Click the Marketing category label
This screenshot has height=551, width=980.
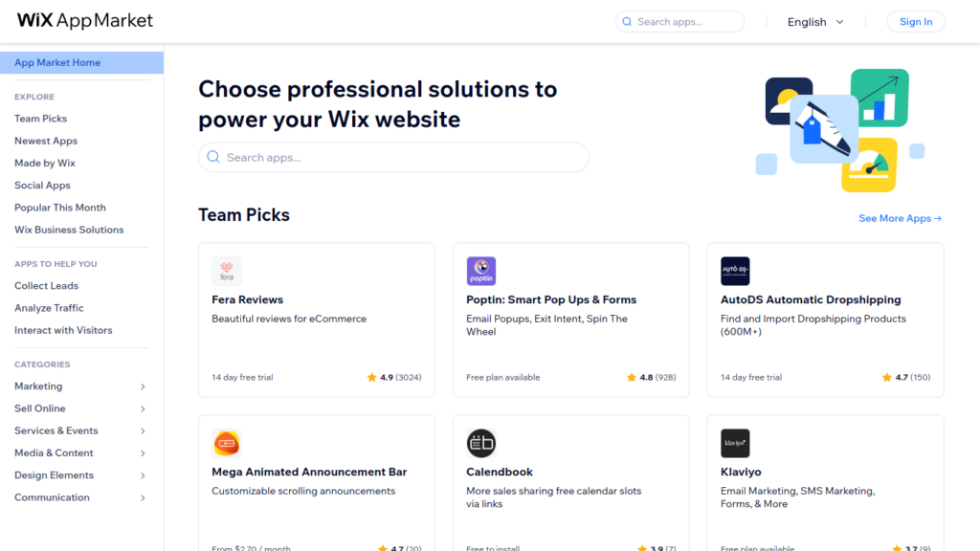pos(38,386)
